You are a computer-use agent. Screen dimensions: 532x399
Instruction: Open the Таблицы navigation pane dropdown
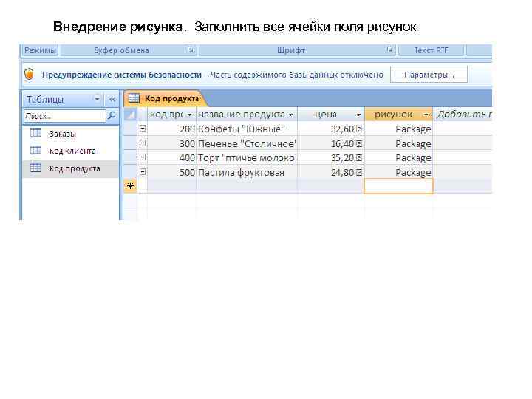tap(97, 99)
